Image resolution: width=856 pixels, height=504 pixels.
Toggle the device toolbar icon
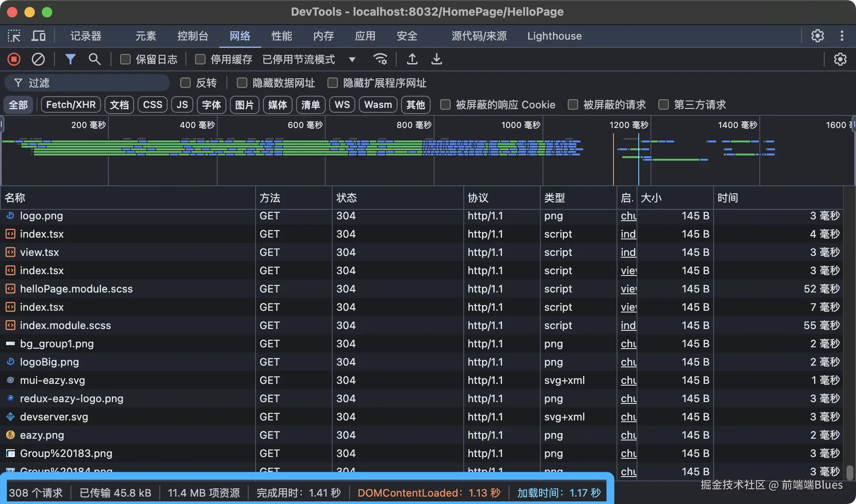click(38, 36)
